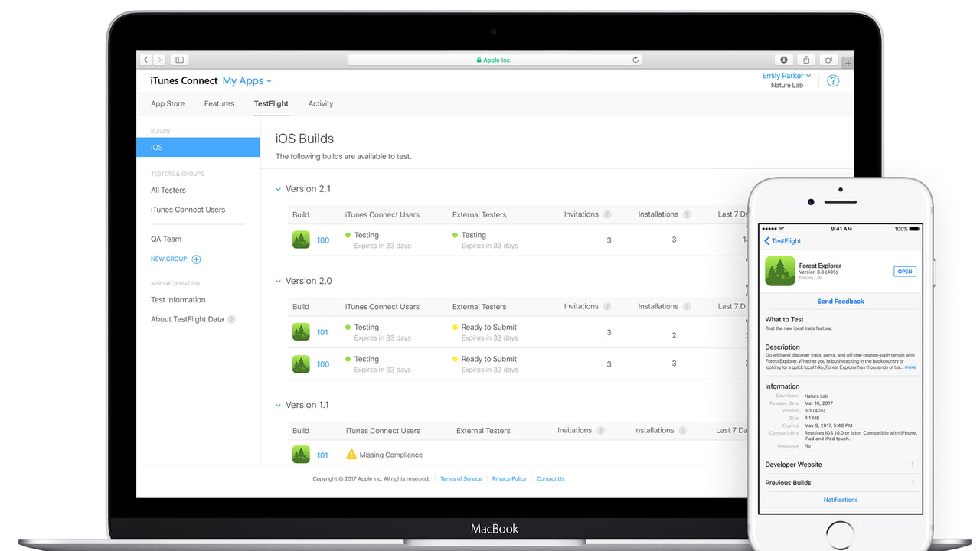The height and width of the screenshot is (551, 980).
Task: Click Version 2.1 Invitations help icon
Action: (607, 214)
